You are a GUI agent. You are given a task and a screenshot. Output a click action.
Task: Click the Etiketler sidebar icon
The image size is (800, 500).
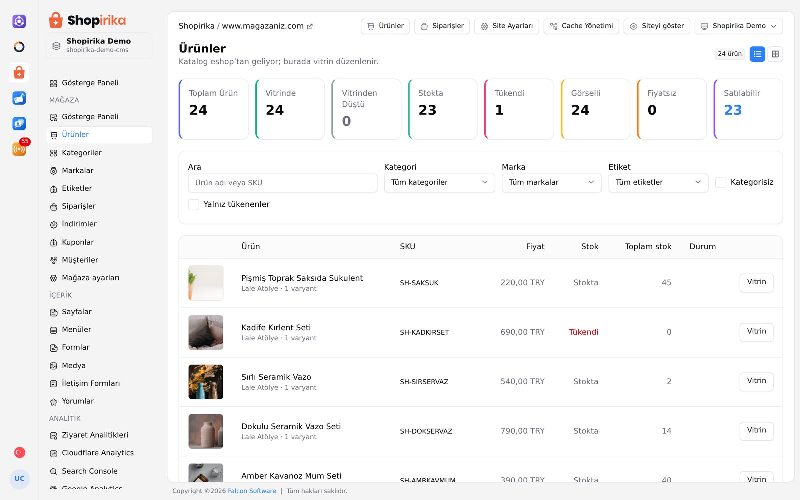tap(54, 188)
